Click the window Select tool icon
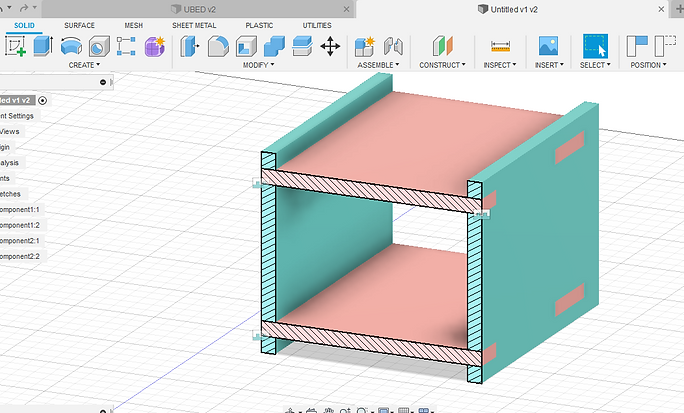 595,46
